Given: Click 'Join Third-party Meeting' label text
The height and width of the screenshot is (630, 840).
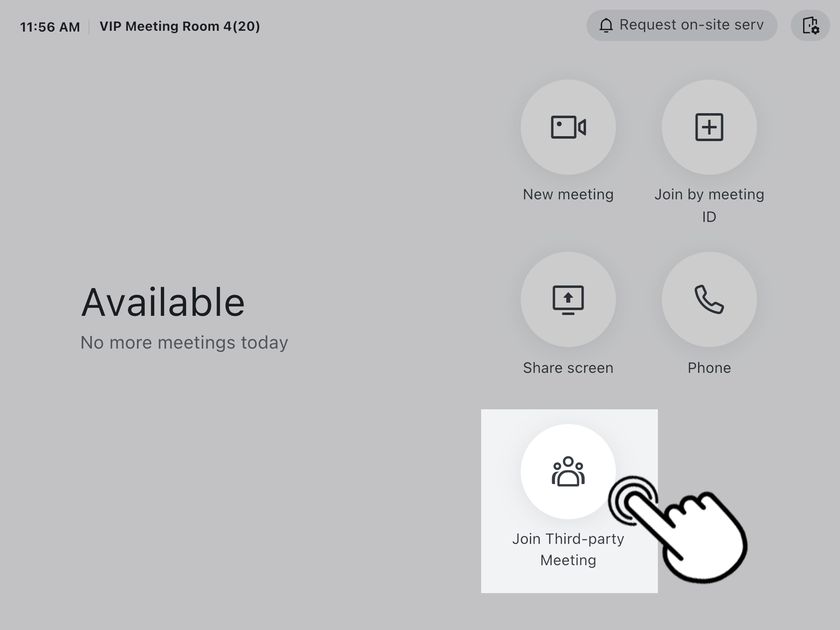Looking at the screenshot, I should pyautogui.click(x=568, y=549).
